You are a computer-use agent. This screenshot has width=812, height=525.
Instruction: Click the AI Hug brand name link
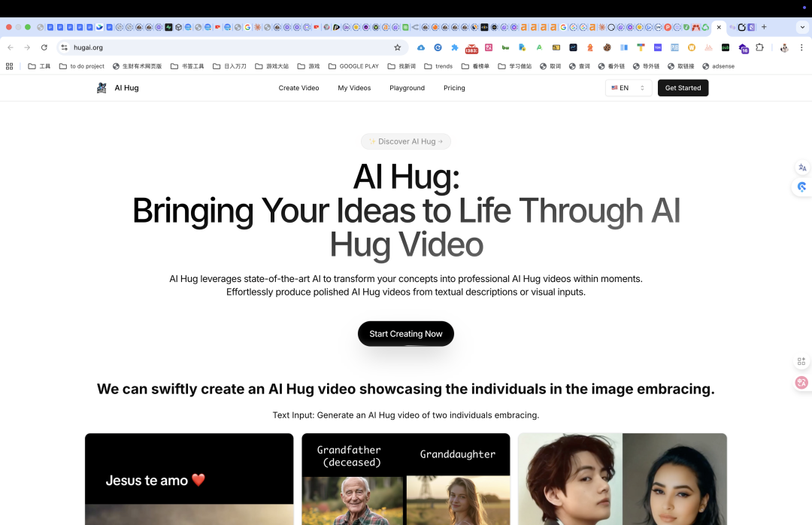127,88
